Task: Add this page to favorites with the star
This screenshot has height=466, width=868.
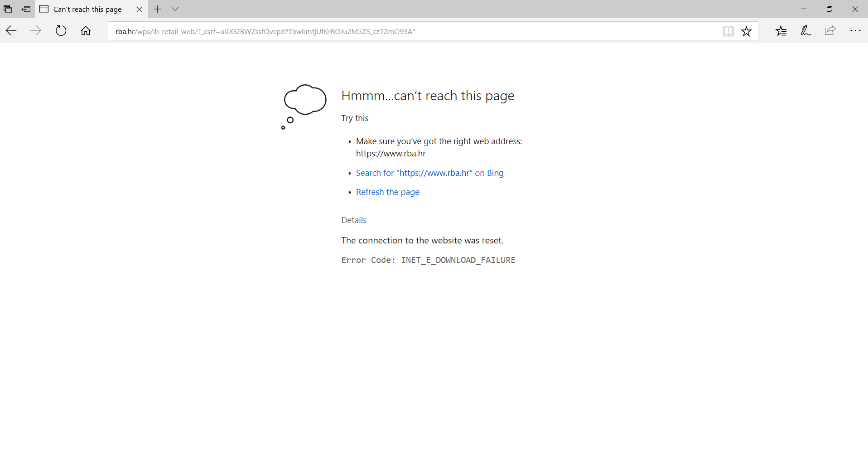Action: point(746,31)
